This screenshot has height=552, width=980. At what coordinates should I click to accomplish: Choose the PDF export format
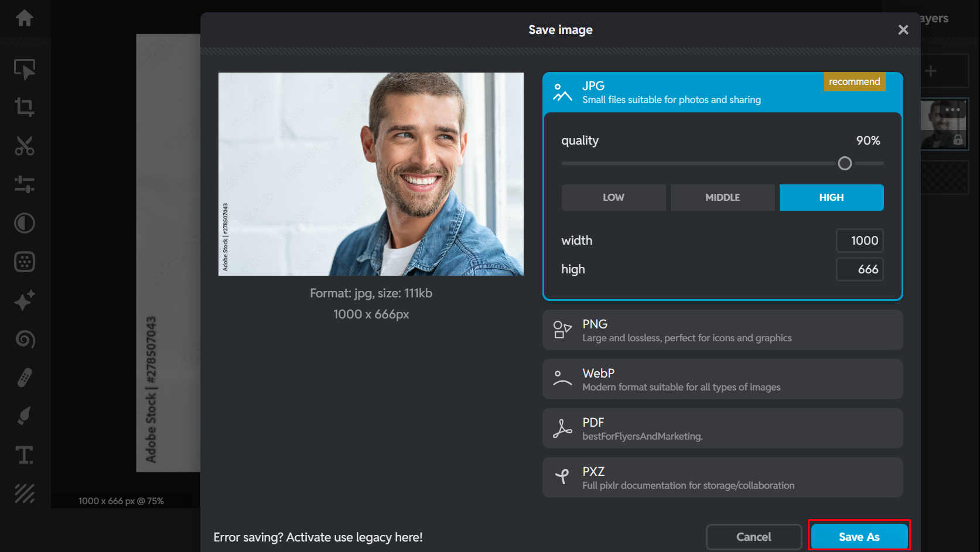pyautogui.click(x=722, y=428)
